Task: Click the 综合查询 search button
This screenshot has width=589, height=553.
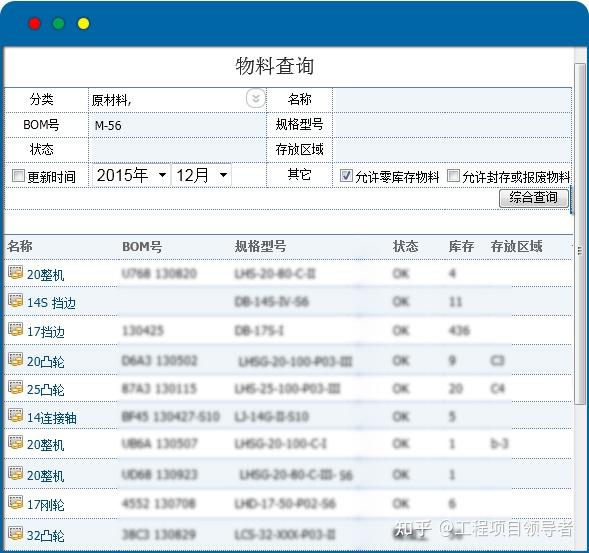Action: click(534, 198)
